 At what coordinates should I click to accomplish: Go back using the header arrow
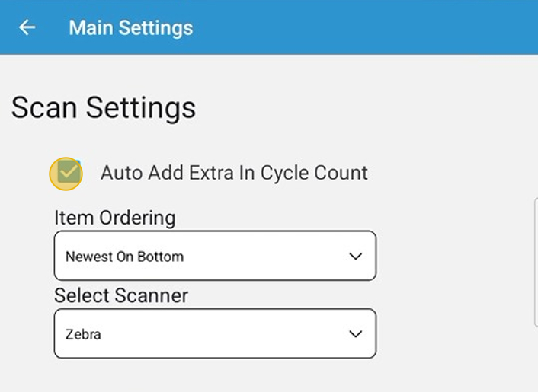tap(27, 28)
